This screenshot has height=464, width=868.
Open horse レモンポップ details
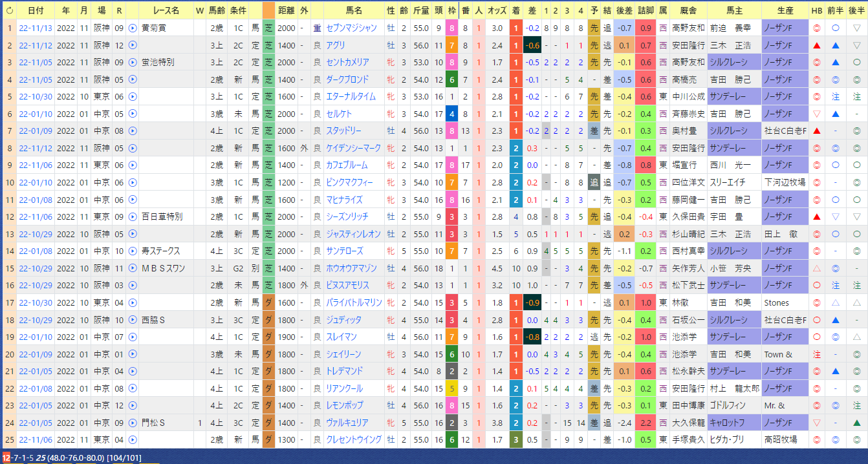click(x=344, y=405)
